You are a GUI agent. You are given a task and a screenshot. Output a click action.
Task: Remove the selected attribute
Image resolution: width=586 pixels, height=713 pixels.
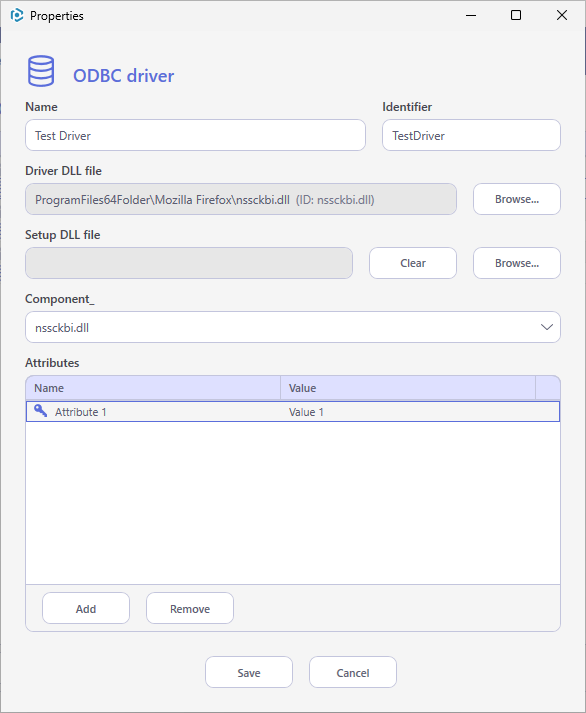tap(190, 608)
